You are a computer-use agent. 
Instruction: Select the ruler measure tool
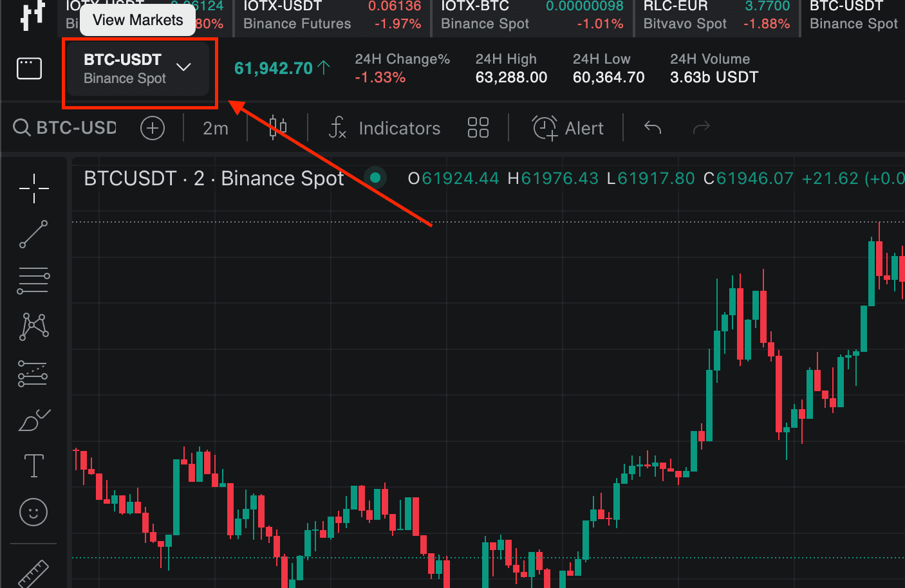click(33, 574)
